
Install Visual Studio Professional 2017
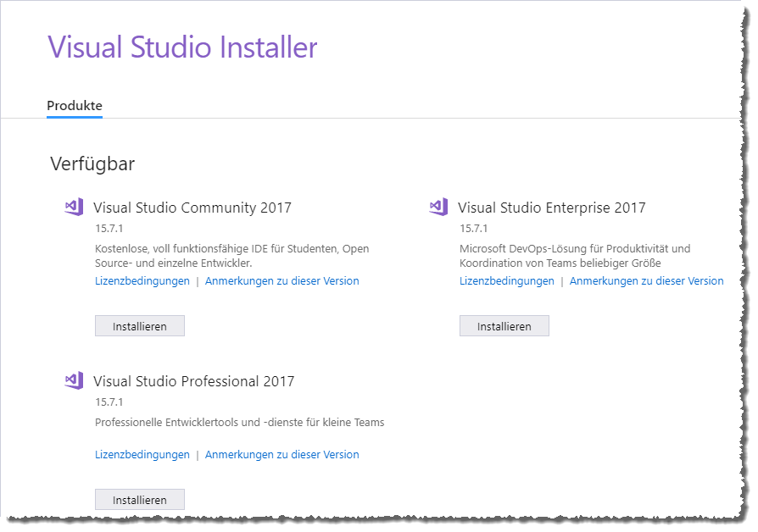(139, 499)
